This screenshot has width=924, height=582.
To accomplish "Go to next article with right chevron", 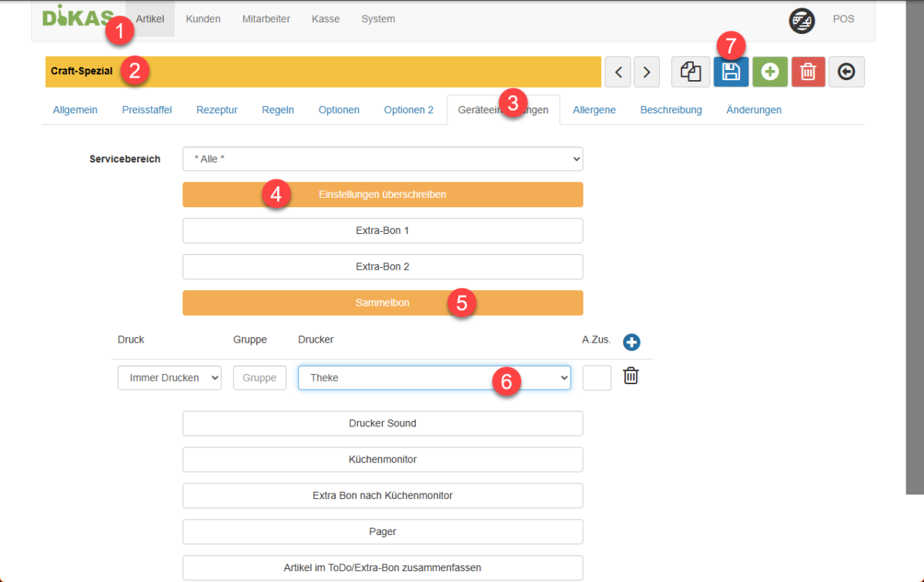I will (647, 72).
